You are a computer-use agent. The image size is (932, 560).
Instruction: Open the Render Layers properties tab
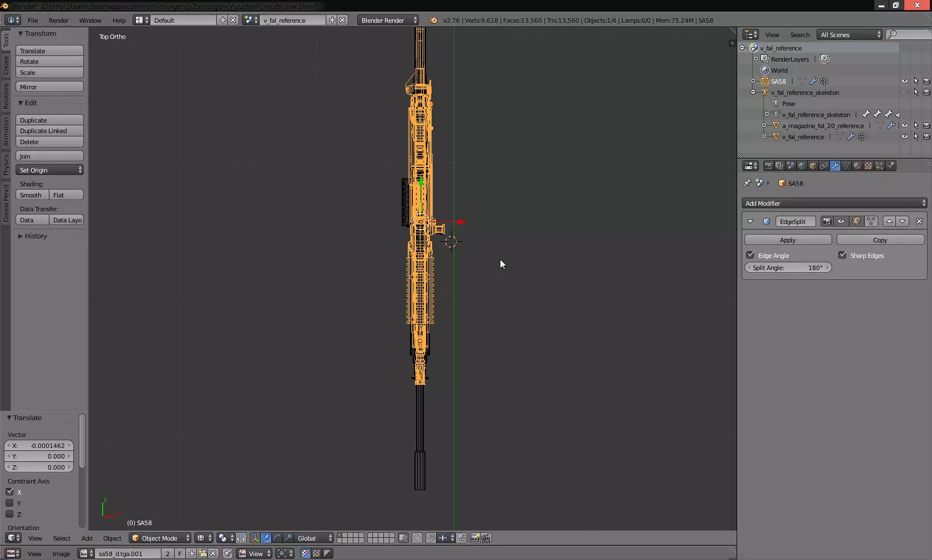click(x=779, y=166)
